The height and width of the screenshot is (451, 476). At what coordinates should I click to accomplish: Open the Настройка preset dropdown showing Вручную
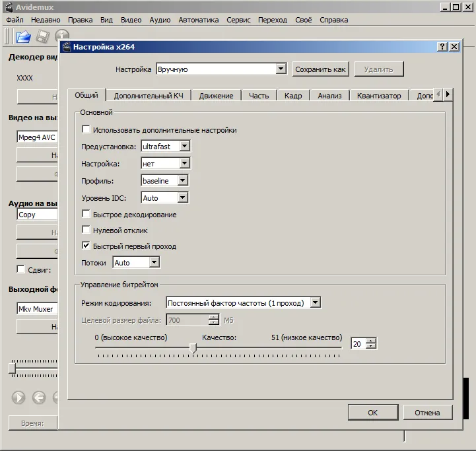click(x=221, y=69)
